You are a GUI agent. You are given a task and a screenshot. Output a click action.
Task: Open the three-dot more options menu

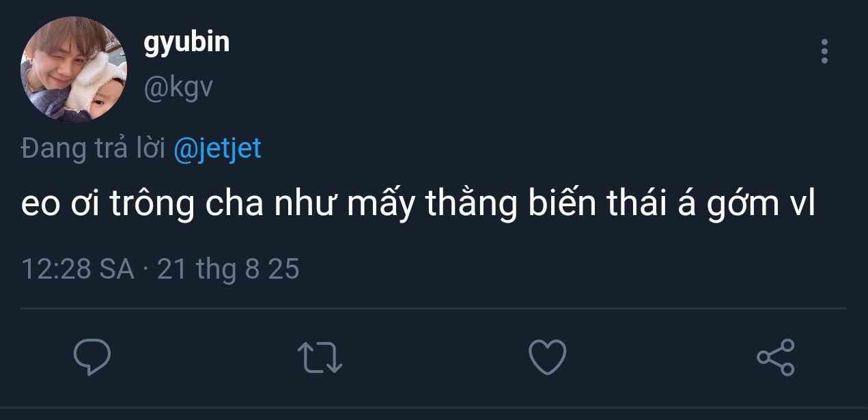(x=824, y=51)
